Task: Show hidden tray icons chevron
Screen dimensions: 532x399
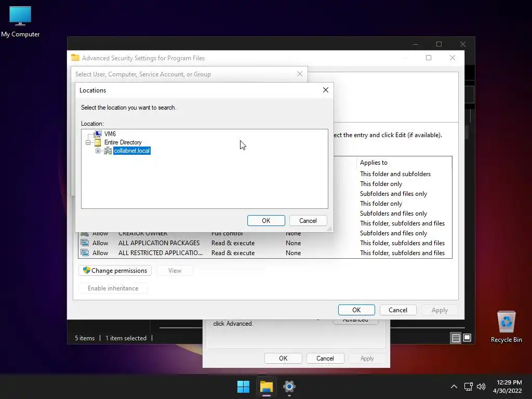Action: 454,387
